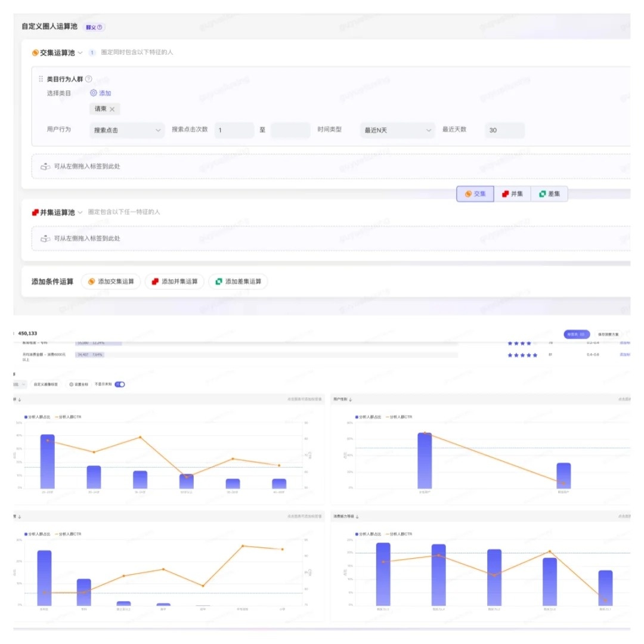Open the 时间类型 最近N天 dropdown
Viewport: 644px width, 644px height.
point(397,130)
